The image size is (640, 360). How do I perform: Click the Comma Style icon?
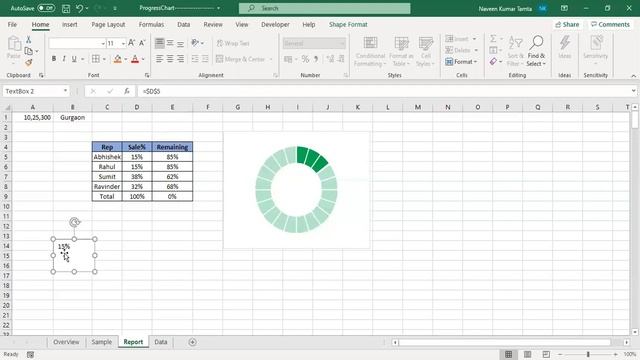pyautogui.click(x=316, y=59)
